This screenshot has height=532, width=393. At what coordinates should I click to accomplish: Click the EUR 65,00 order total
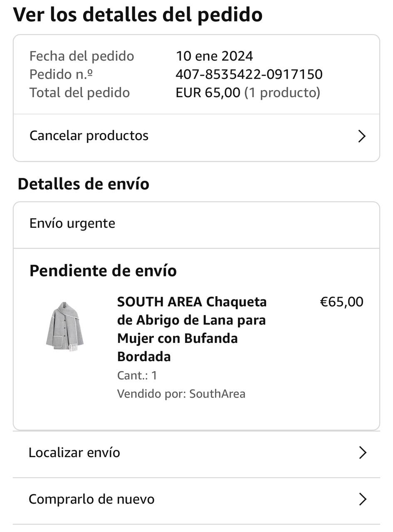pos(208,92)
